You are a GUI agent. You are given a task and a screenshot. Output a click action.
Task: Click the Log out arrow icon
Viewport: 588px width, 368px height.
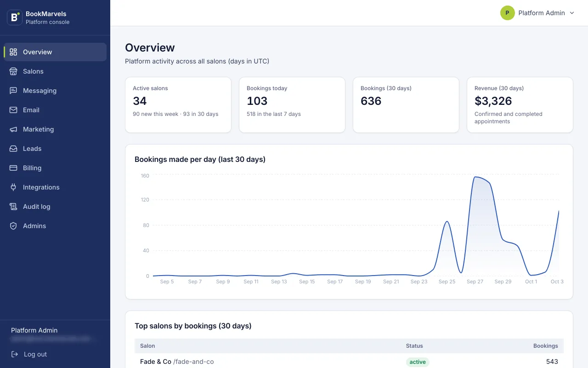pyautogui.click(x=15, y=354)
